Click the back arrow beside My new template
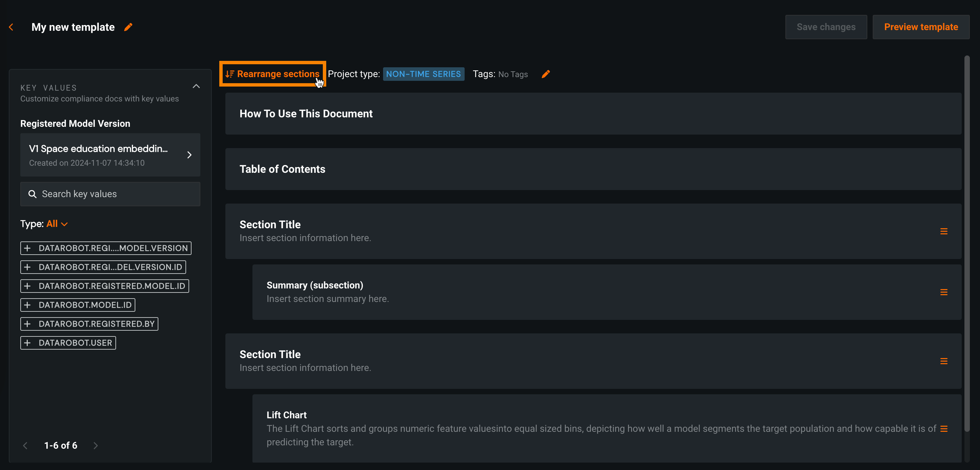980x470 pixels. [11, 27]
